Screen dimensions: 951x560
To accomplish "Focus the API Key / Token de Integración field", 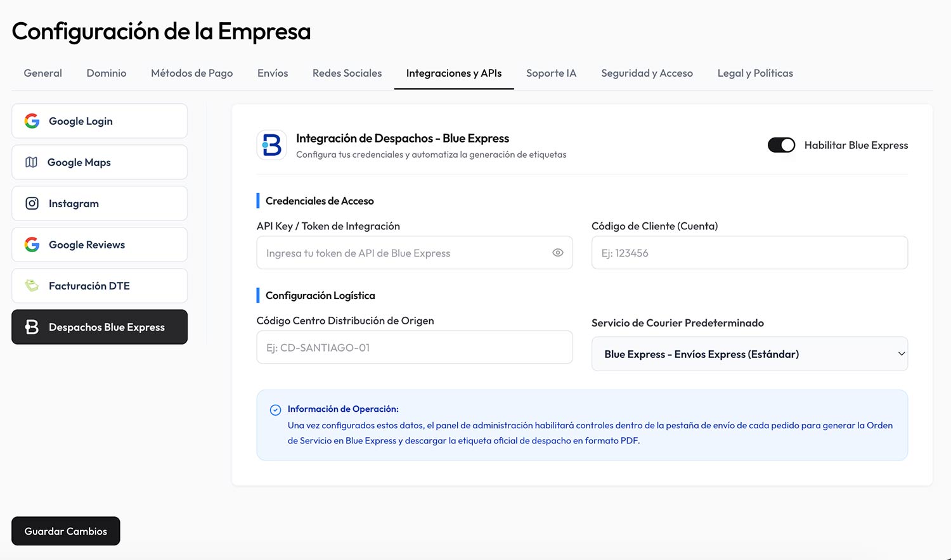I will [415, 253].
